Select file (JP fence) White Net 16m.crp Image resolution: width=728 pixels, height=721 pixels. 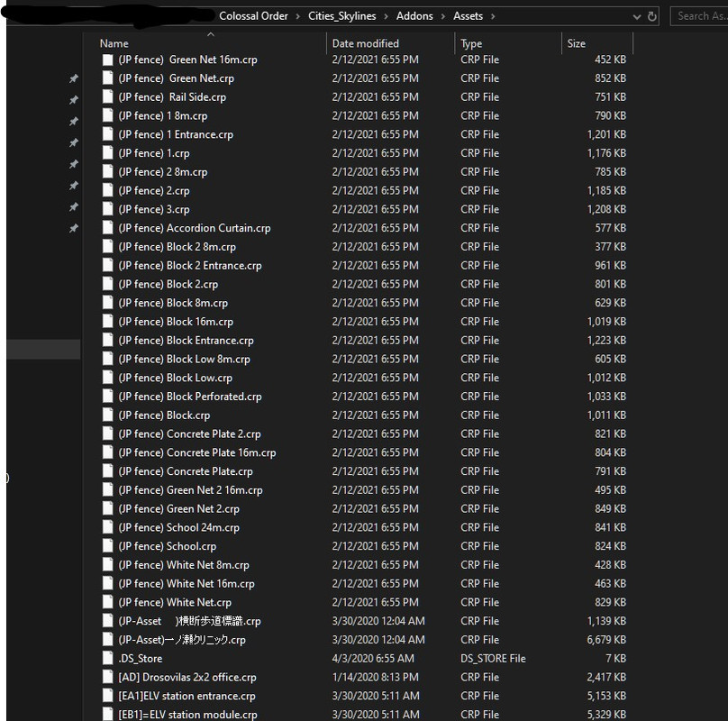click(187, 583)
